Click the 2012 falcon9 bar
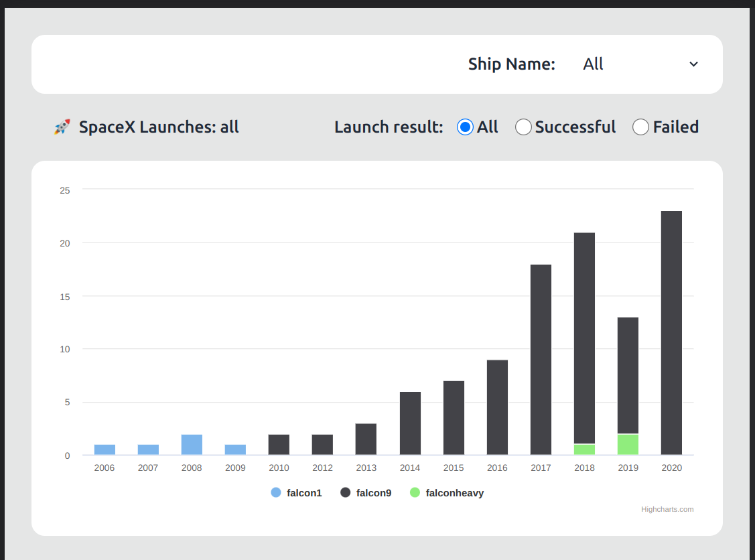Viewport: 755px width, 560px height. [x=323, y=444]
